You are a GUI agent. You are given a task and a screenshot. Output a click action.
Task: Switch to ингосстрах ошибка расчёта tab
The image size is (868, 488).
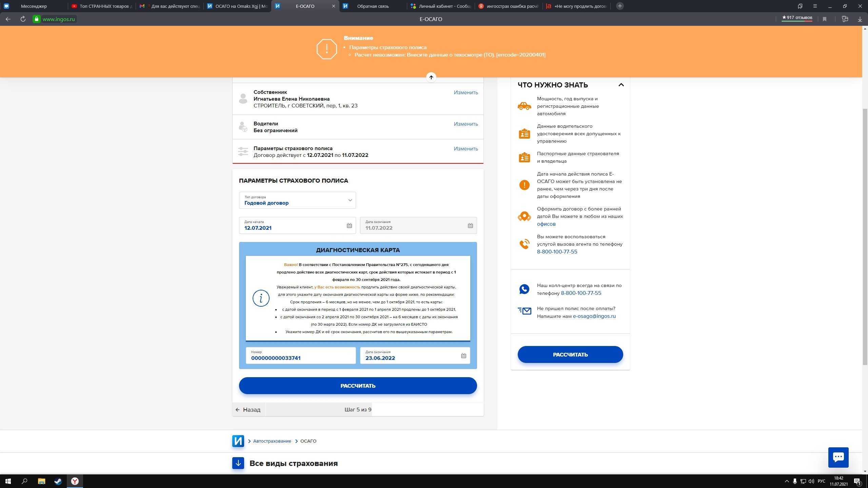pyautogui.click(x=509, y=6)
